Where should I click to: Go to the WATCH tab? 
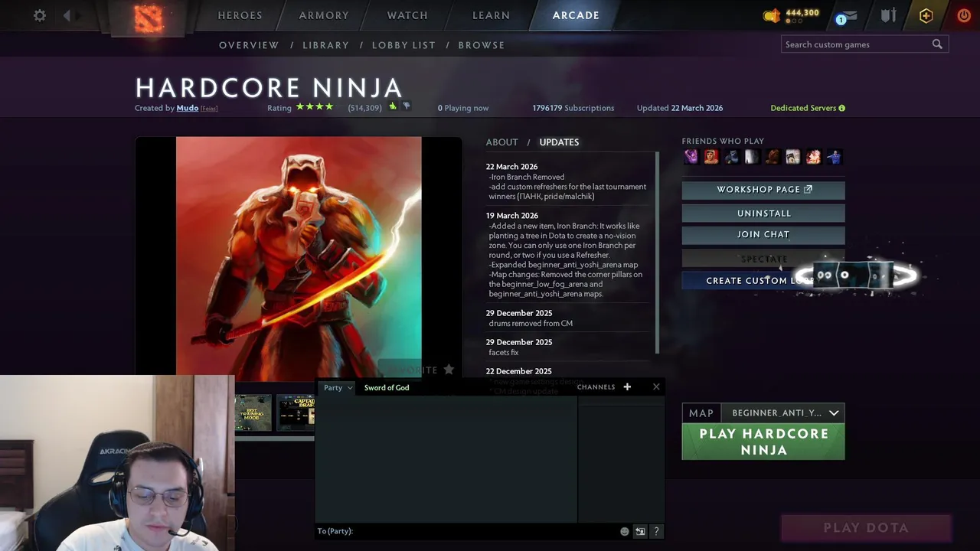407,15
